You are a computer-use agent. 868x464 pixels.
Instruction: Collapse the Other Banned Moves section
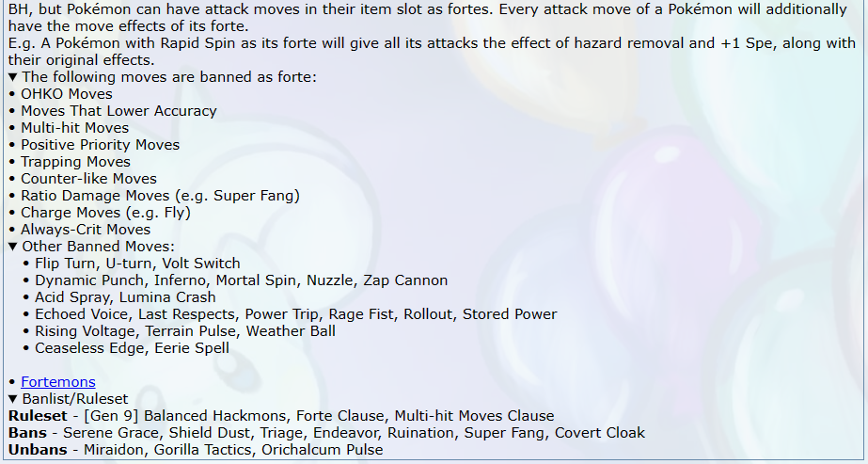click(91, 247)
